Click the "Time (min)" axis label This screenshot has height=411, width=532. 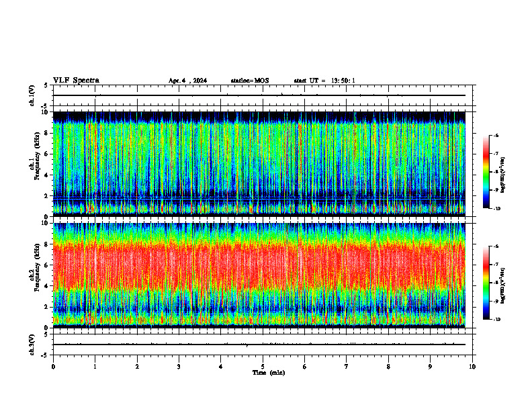coord(269,373)
